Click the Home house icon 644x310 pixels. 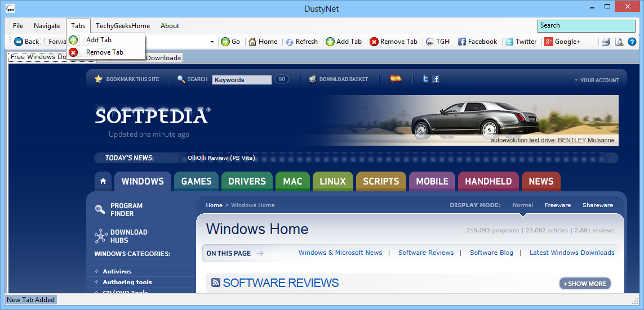252,42
